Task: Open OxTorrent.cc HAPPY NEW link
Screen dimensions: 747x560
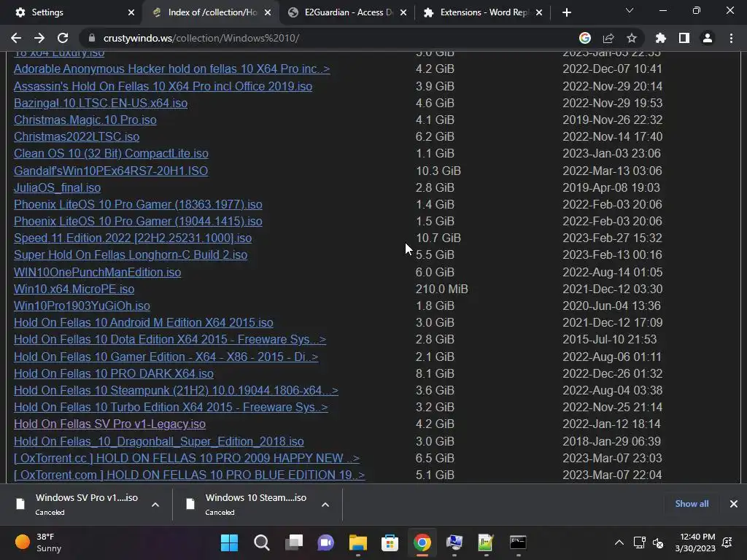Action: (x=186, y=458)
